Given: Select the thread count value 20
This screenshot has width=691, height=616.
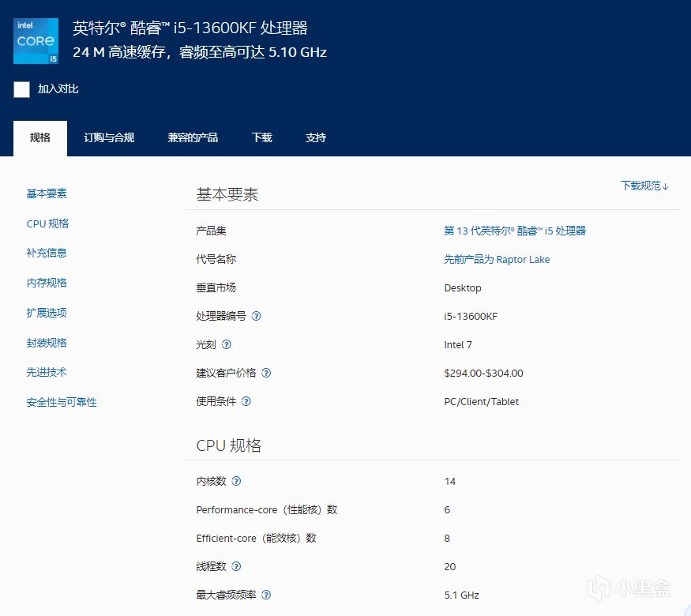Looking at the screenshot, I should pyautogui.click(x=450, y=567).
